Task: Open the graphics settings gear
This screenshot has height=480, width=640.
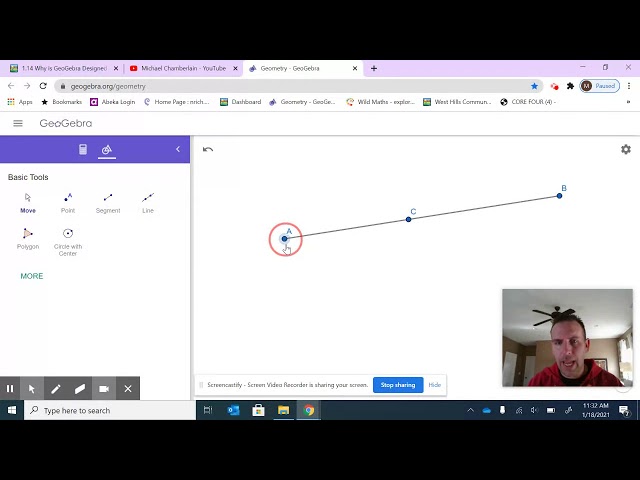Action: 626,149
